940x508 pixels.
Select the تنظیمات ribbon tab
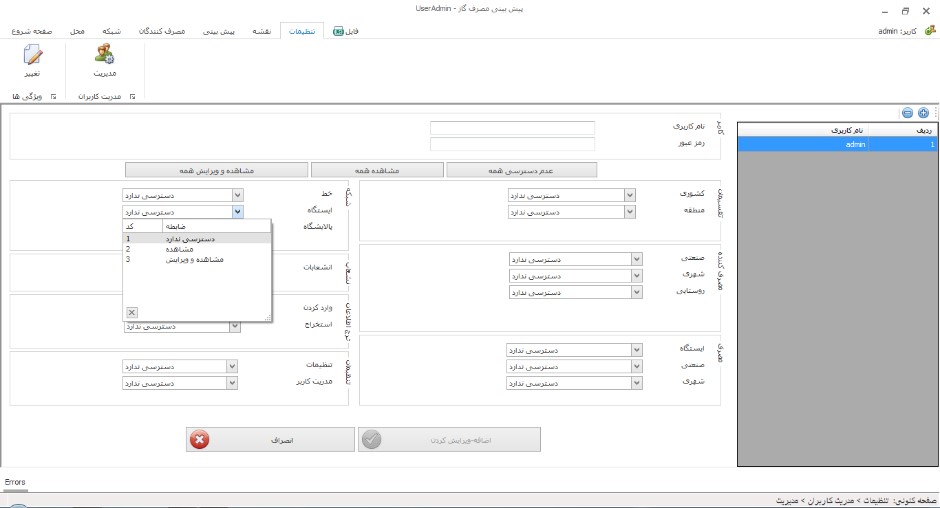pos(302,31)
